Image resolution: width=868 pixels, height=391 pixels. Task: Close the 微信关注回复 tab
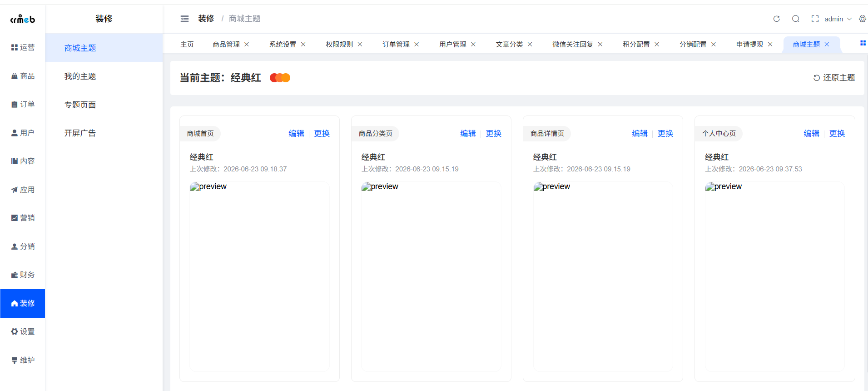[x=600, y=44]
